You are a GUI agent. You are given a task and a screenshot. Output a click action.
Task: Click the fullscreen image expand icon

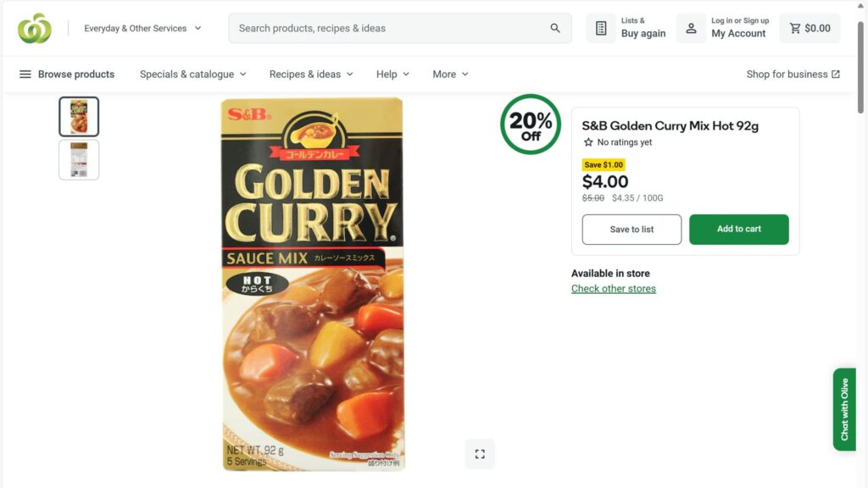coord(480,454)
